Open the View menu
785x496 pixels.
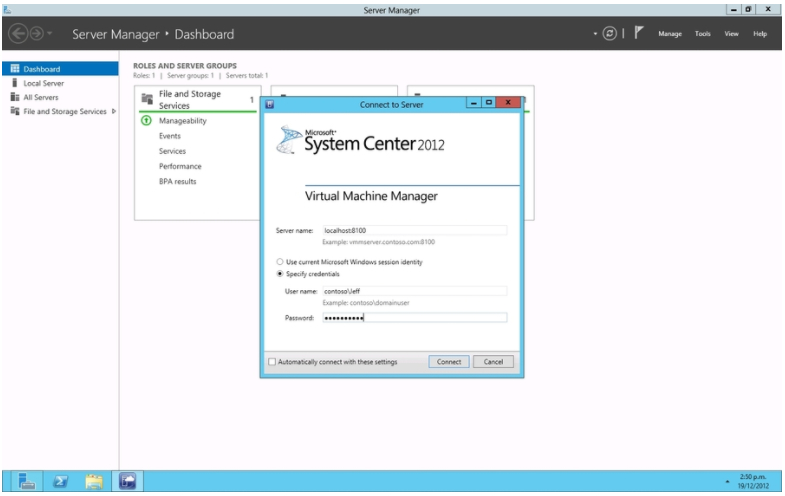(731, 34)
